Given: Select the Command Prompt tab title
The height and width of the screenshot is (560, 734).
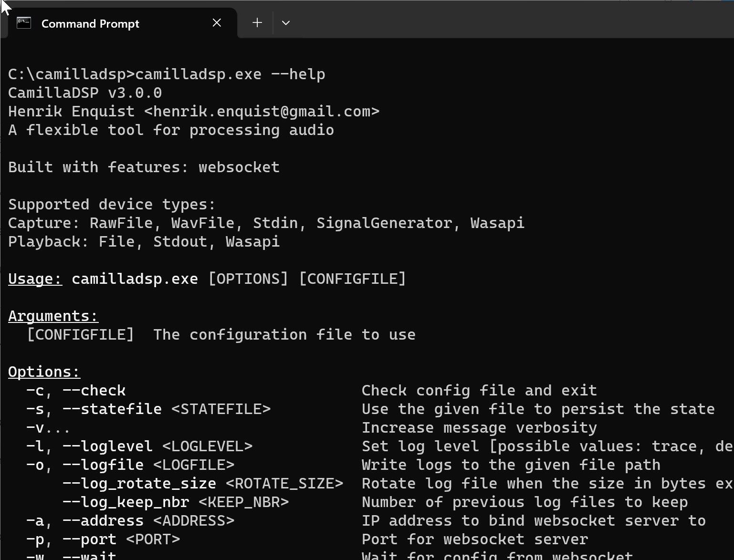Looking at the screenshot, I should (x=90, y=23).
